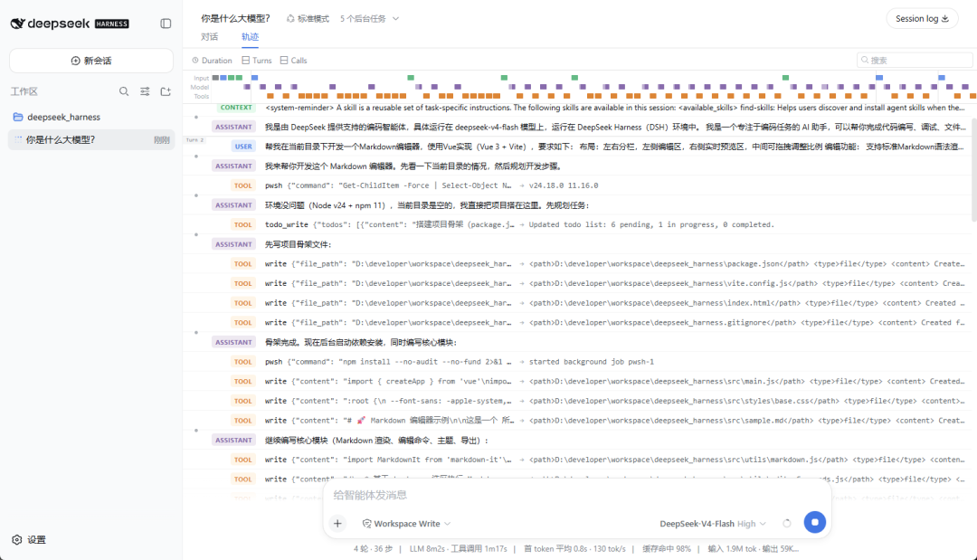Click LLM 8m2s status entry
977x560 pixels.
[458, 549]
